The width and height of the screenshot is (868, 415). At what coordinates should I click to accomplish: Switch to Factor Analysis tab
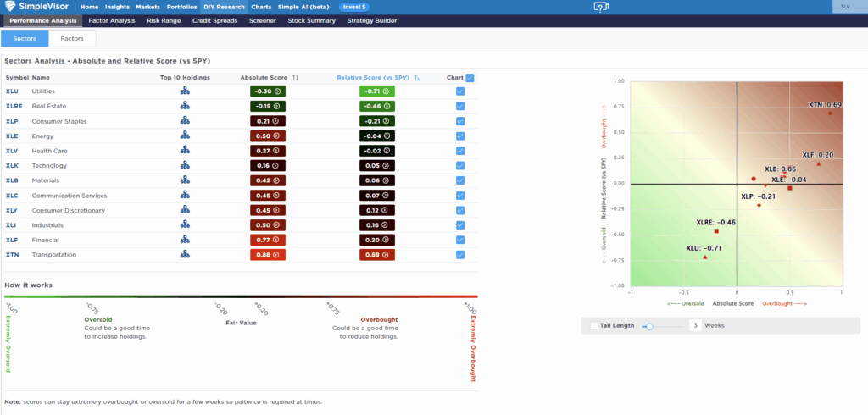pos(112,20)
